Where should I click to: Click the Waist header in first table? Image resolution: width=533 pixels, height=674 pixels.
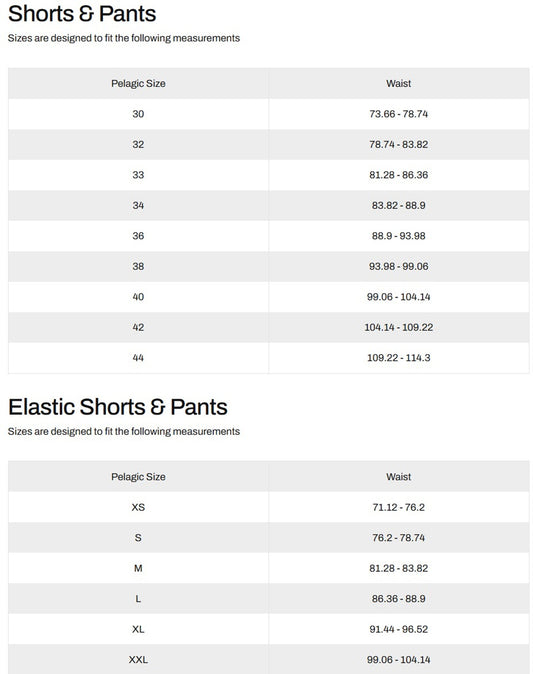tap(398, 83)
